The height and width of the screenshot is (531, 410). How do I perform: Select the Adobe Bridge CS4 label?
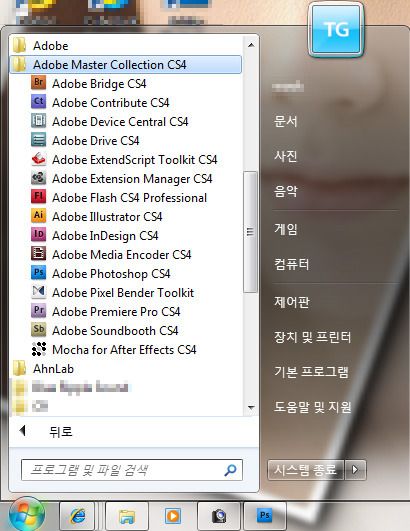tap(99, 84)
